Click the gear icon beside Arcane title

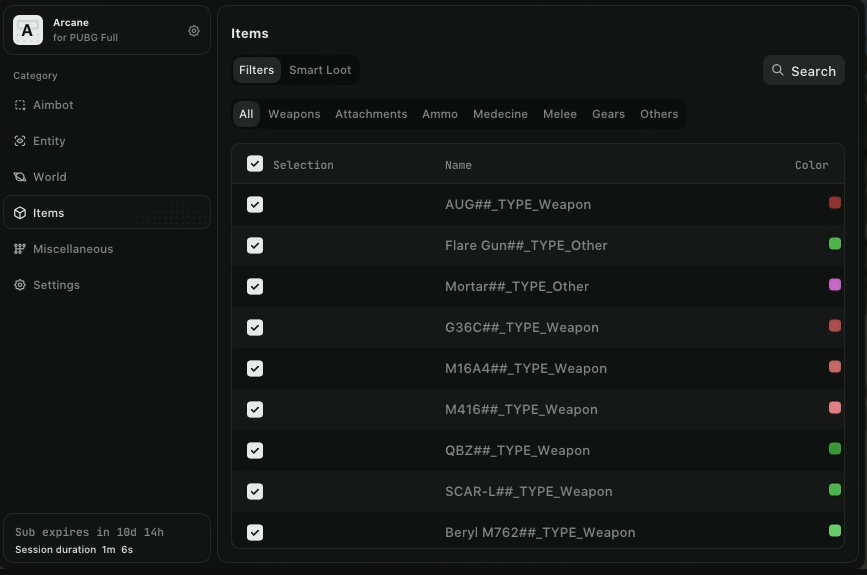point(194,31)
